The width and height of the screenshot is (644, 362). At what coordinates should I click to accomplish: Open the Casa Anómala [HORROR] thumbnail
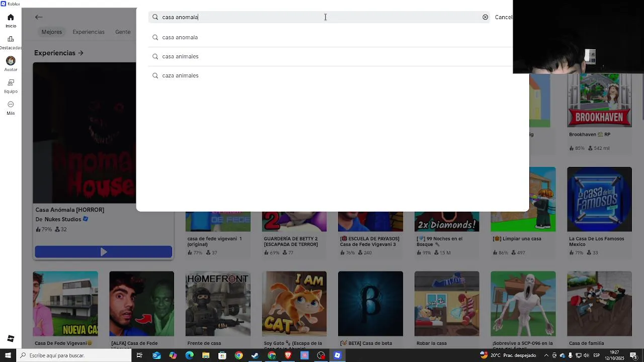85,133
